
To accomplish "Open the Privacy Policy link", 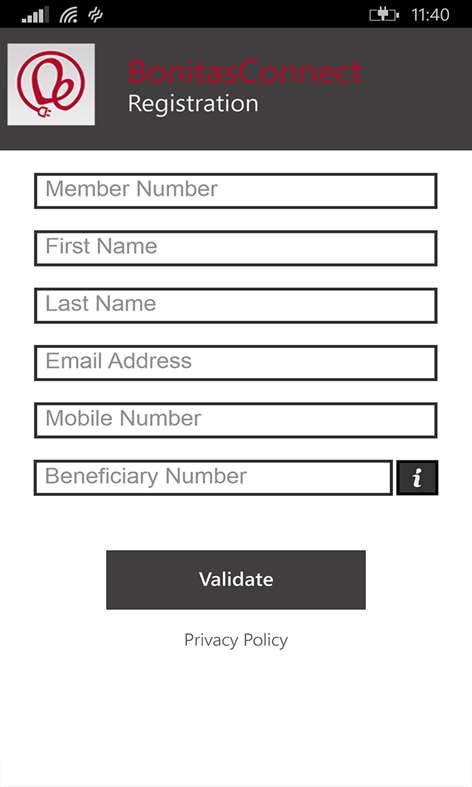I will pos(236,640).
